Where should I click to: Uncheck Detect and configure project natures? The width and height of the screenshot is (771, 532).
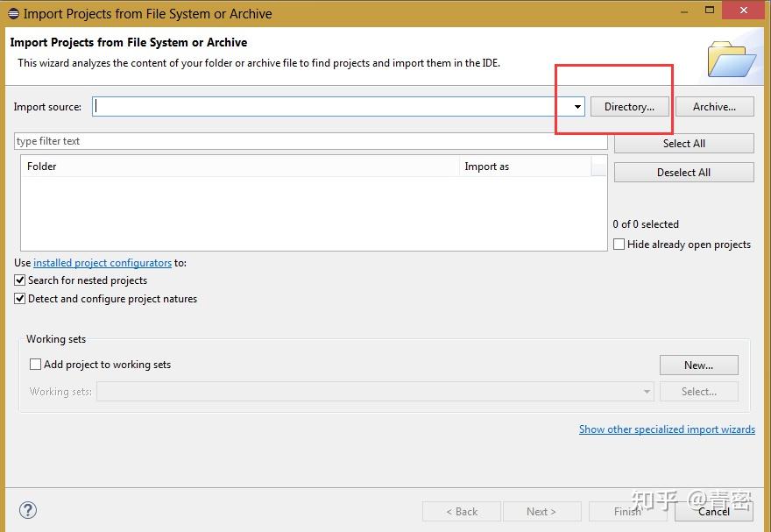coord(20,299)
